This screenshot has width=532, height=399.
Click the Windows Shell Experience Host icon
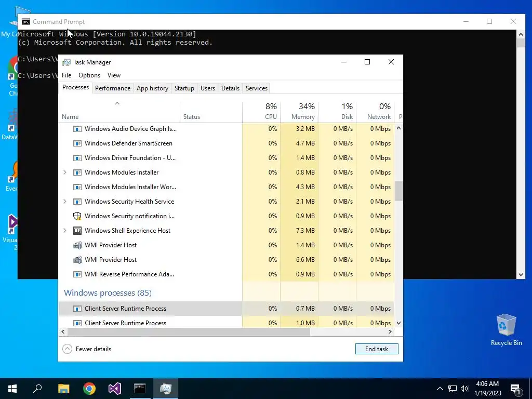pyautogui.click(x=77, y=231)
